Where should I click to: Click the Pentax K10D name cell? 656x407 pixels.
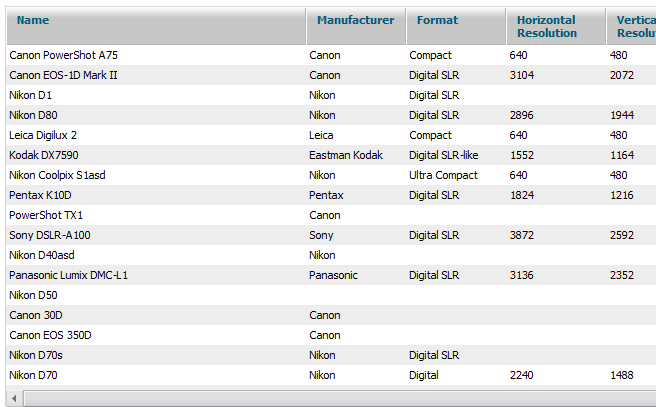click(40, 195)
